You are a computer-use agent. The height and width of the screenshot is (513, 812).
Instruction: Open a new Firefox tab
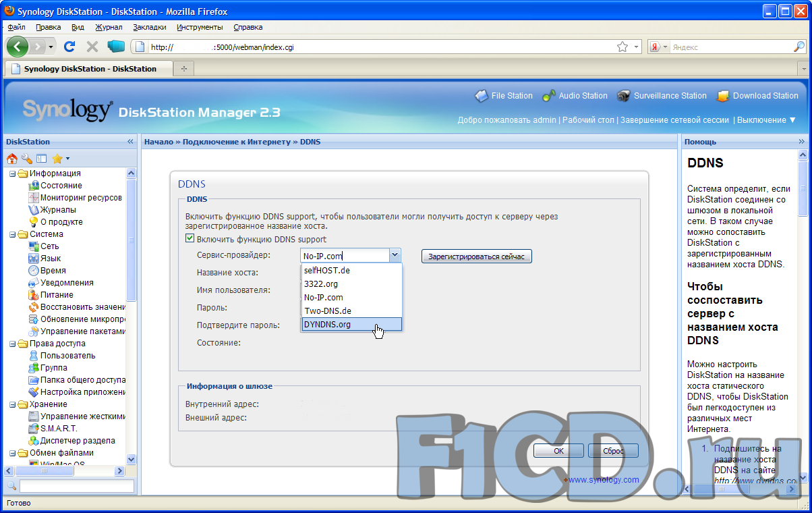coord(183,69)
